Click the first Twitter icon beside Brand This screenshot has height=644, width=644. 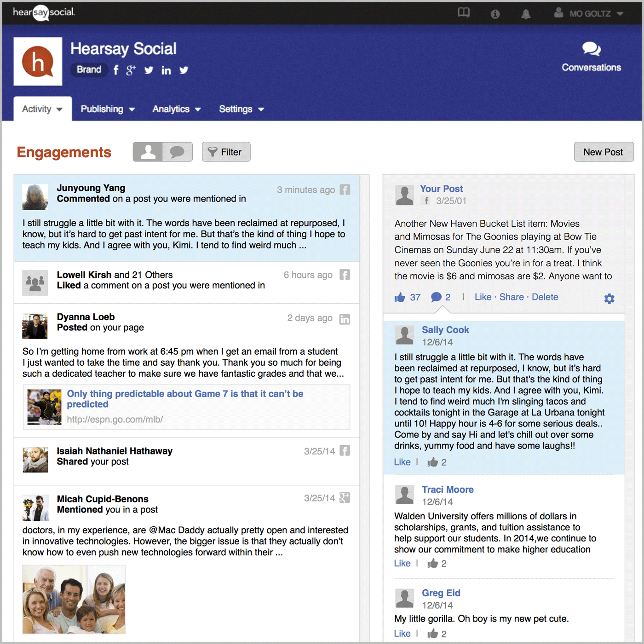coord(149,70)
